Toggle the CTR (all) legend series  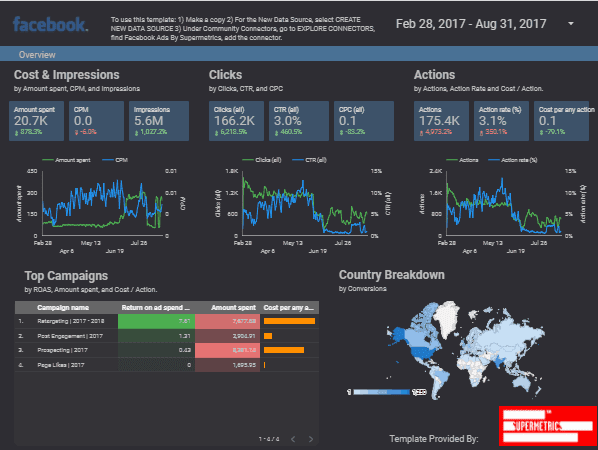309,160
